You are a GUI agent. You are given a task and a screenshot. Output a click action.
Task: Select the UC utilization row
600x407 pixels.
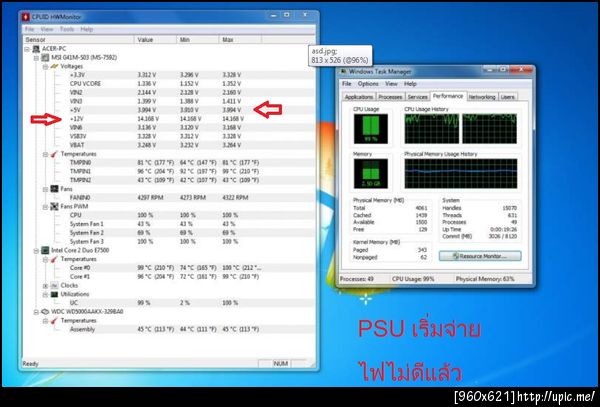pos(169,303)
